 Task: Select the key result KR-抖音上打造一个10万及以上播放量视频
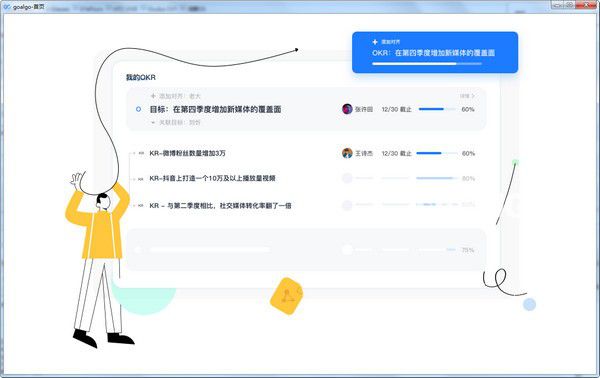tap(212, 178)
